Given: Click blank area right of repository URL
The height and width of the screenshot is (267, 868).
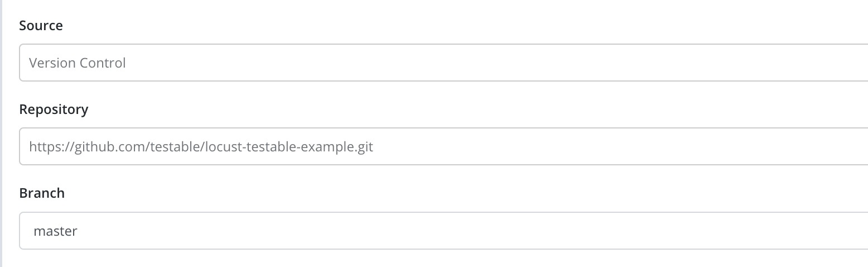Looking at the screenshot, I should pos(619,146).
